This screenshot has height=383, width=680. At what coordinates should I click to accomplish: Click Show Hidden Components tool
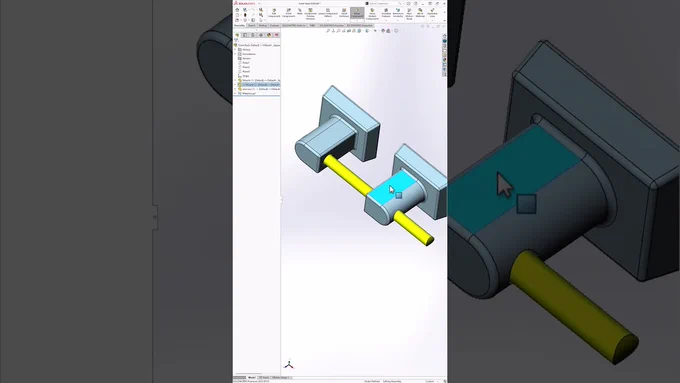click(372, 14)
